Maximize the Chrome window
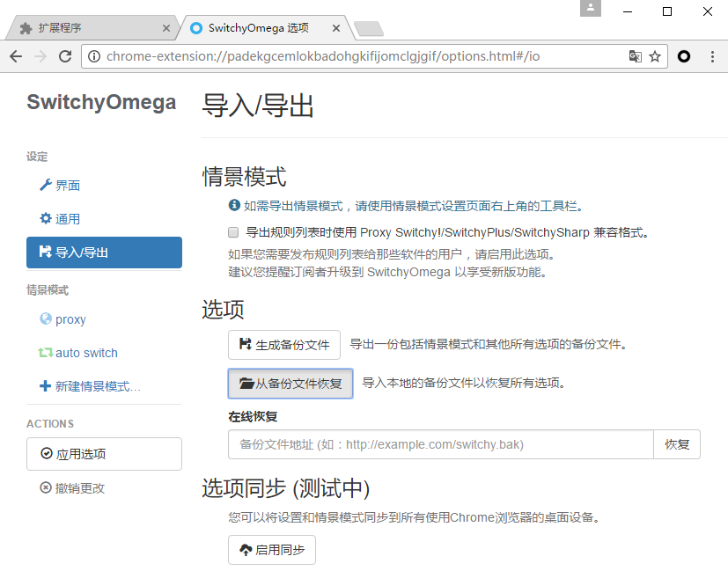 click(x=667, y=11)
